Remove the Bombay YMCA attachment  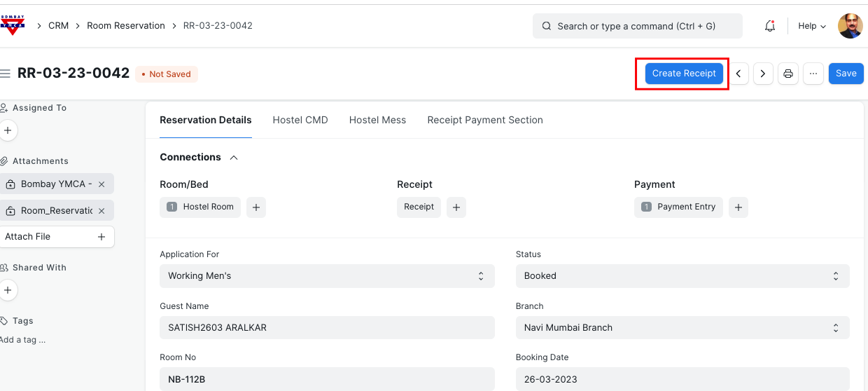(101, 184)
